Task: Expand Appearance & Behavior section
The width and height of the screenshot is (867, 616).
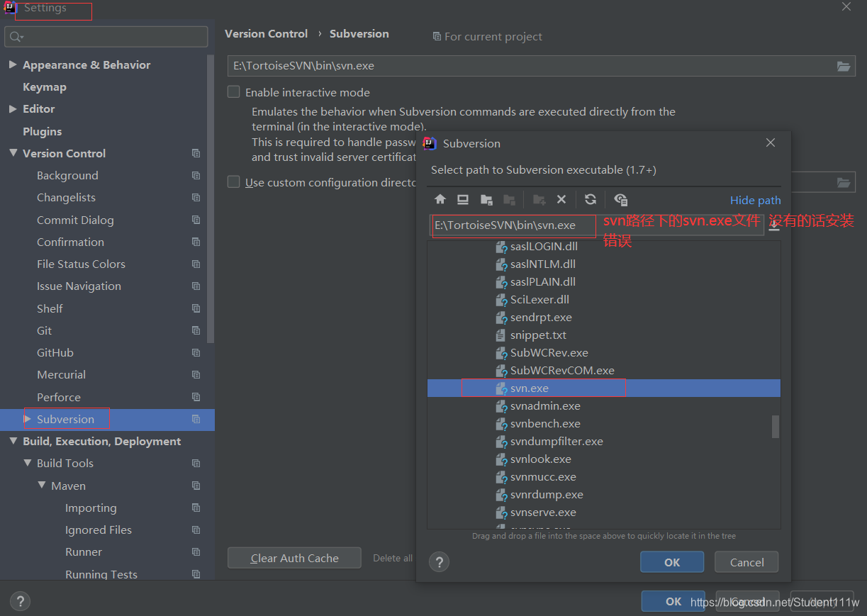Action: [x=13, y=65]
